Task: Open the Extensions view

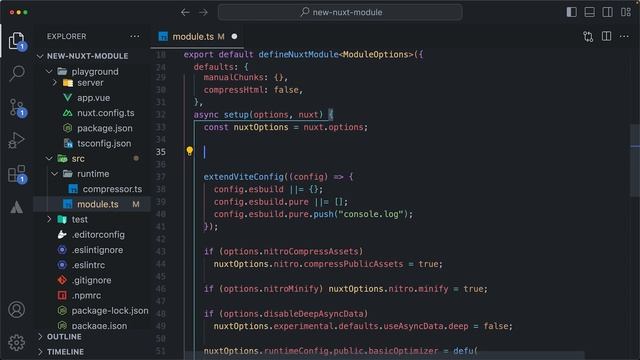Action: [17, 174]
